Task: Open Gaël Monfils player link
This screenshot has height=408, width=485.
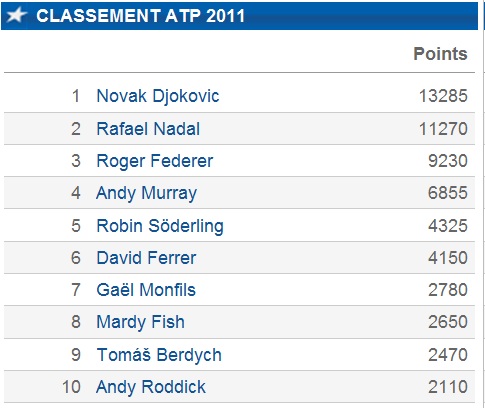Action: pos(146,289)
